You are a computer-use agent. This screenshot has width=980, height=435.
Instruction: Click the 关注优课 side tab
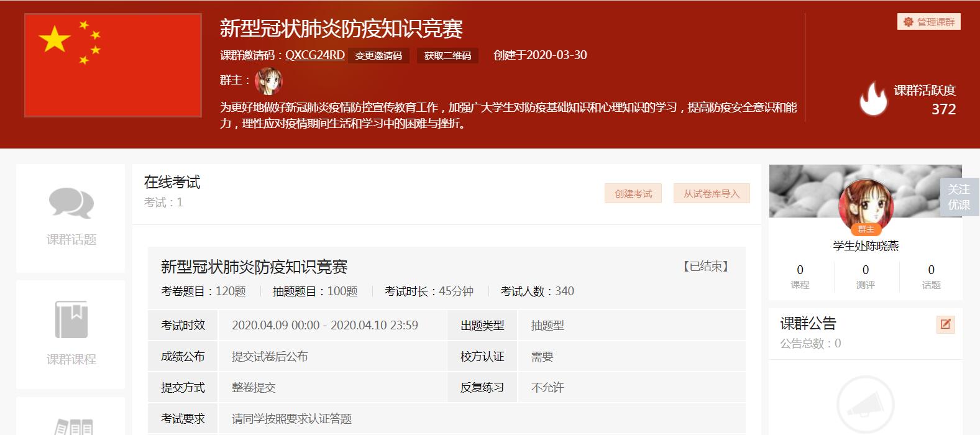[958, 197]
